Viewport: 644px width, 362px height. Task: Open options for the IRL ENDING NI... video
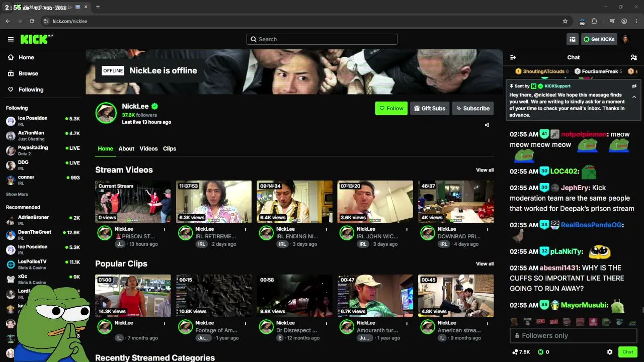pos(326,229)
